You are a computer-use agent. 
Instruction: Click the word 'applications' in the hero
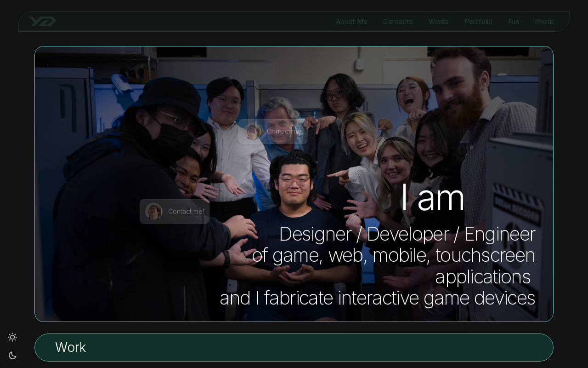tap(483, 277)
